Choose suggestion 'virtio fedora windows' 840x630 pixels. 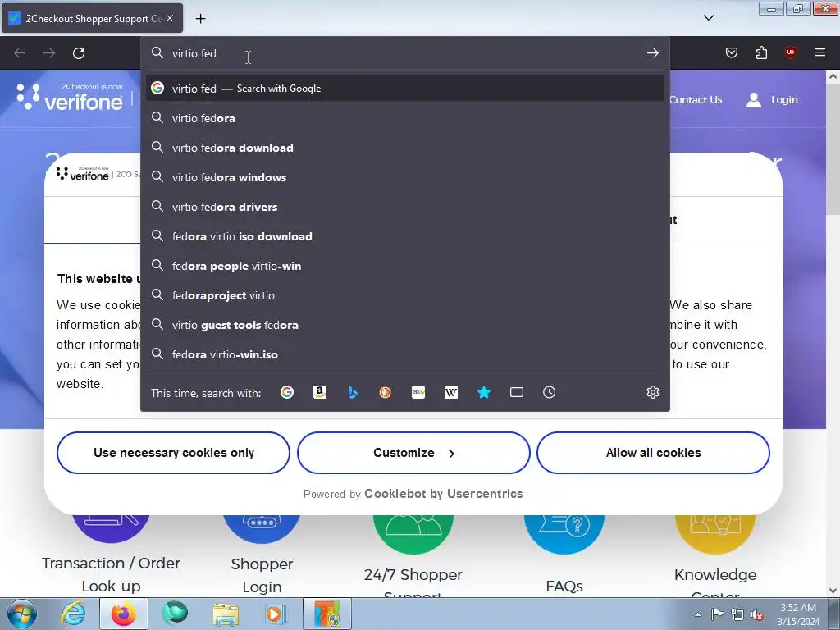coord(405,177)
